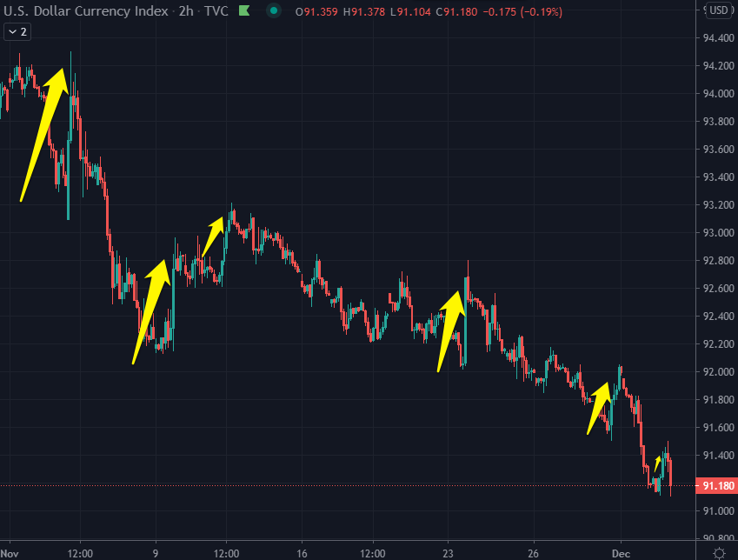Click the 92.600 price scale label

click(x=718, y=288)
